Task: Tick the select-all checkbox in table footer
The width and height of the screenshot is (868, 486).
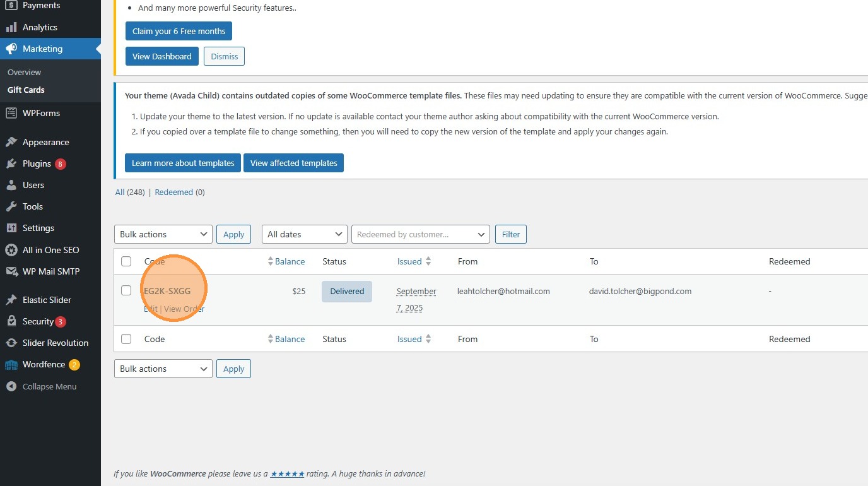Action: click(126, 339)
